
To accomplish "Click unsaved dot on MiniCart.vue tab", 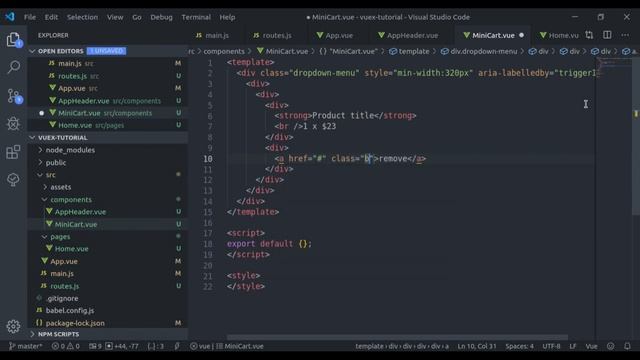I will 521,35.
